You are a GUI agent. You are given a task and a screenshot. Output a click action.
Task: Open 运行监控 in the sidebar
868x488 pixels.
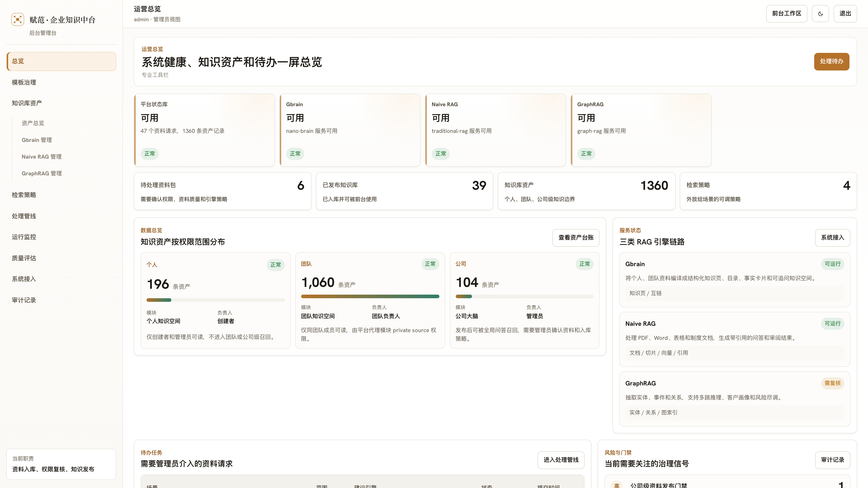coord(61,237)
